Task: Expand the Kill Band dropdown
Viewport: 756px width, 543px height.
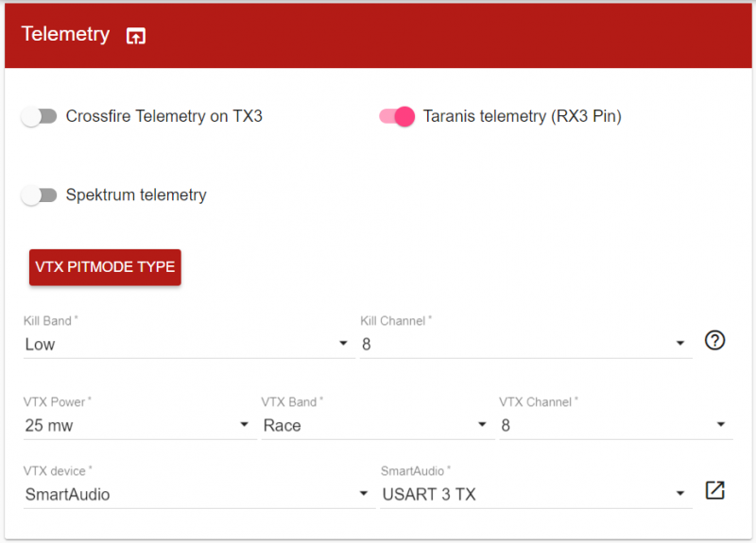Action: 186,345
